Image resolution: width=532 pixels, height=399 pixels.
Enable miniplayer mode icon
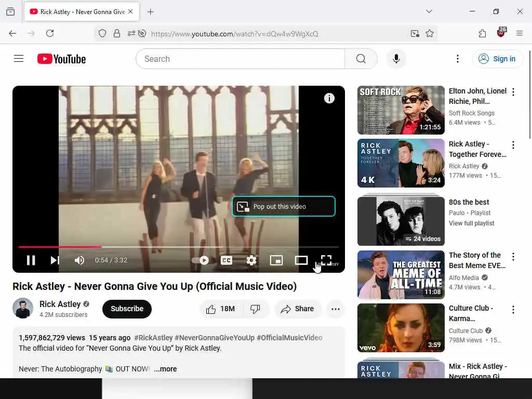click(x=276, y=260)
